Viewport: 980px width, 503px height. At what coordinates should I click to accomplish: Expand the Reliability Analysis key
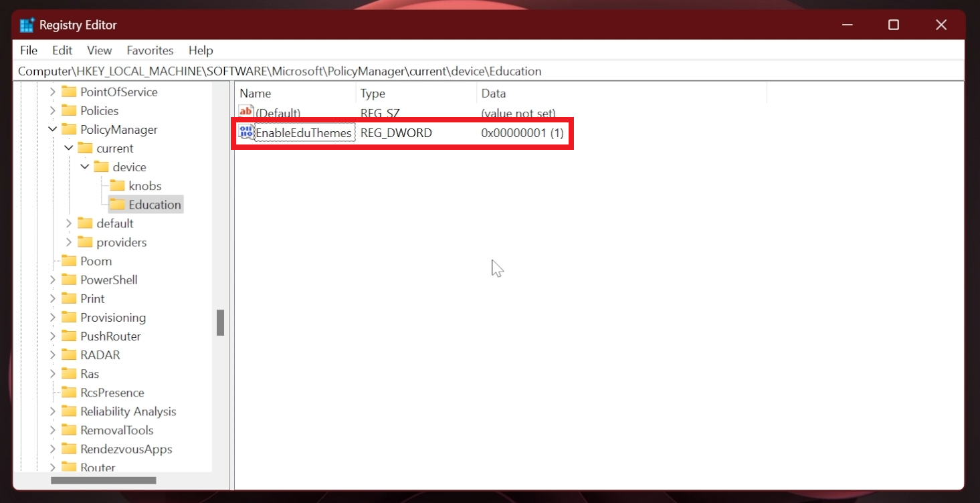(x=52, y=411)
